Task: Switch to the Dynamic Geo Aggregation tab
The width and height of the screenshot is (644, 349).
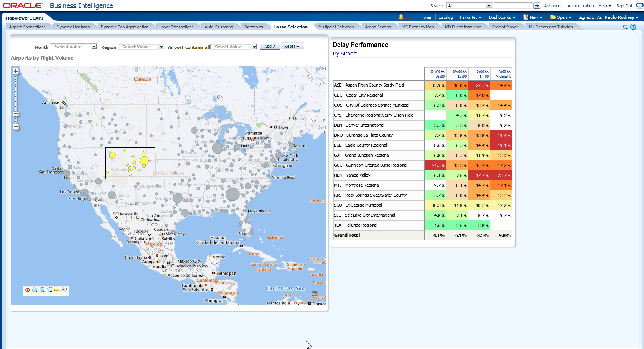Action: pos(125,27)
